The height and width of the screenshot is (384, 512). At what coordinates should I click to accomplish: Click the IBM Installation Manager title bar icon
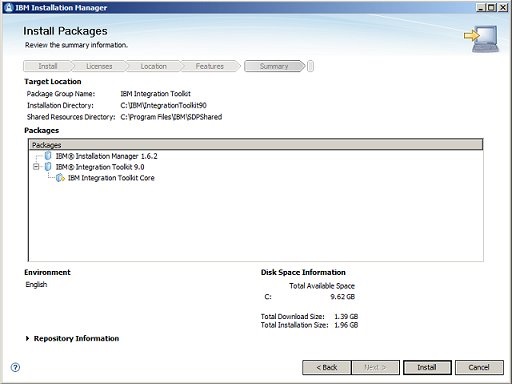pos(9,7)
